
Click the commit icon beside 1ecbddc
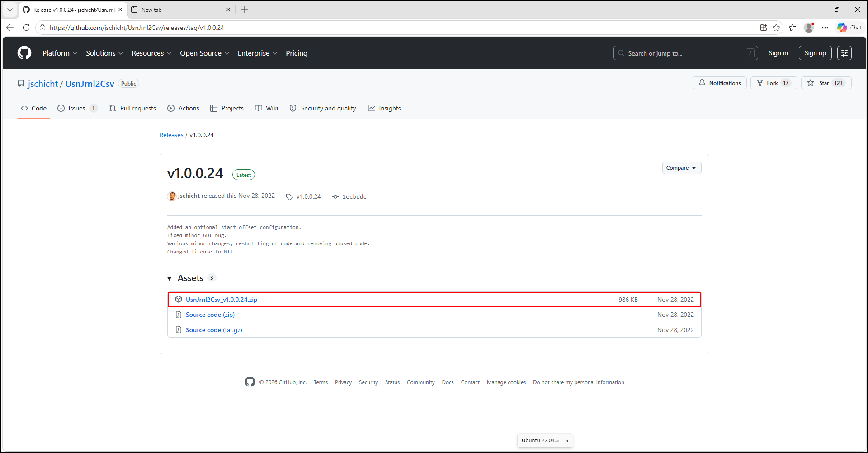(x=335, y=197)
